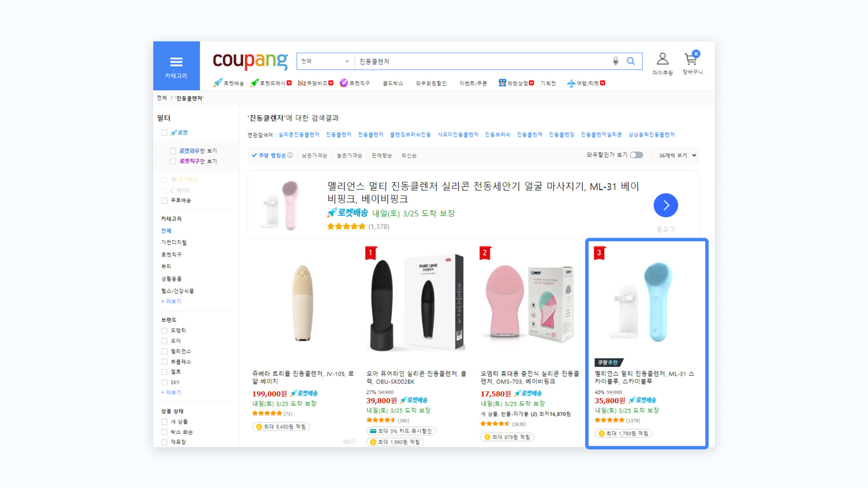Check the 오엠티 brand checkbox
868x488 pixels.
(x=165, y=331)
